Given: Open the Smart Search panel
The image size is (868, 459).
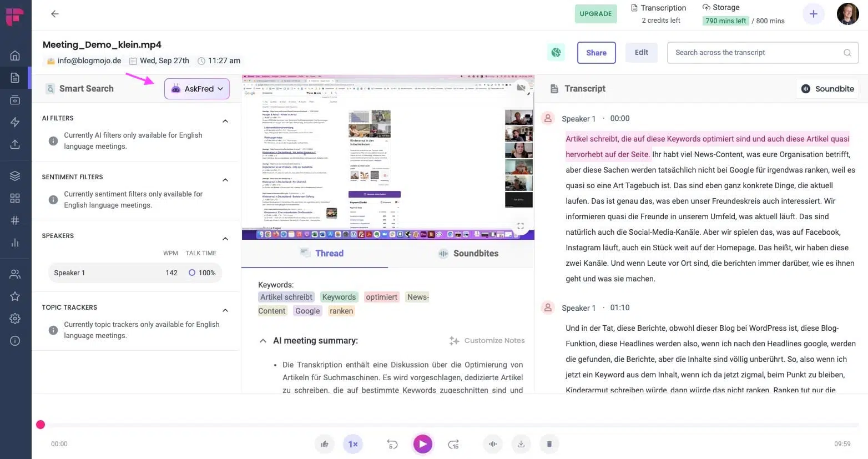Looking at the screenshot, I should pyautogui.click(x=80, y=89).
